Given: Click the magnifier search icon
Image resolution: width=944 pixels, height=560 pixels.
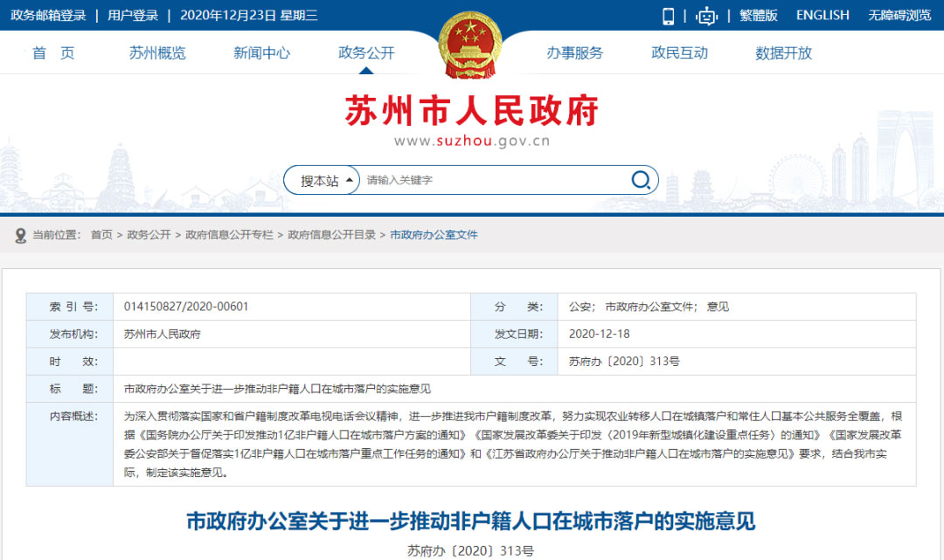Looking at the screenshot, I should tap(641, 180).
